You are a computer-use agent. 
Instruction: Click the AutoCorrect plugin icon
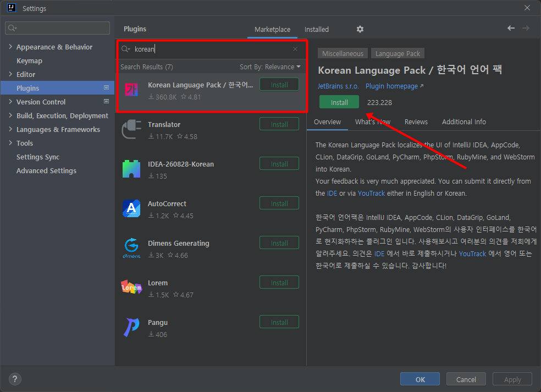(x=131, y=208)
